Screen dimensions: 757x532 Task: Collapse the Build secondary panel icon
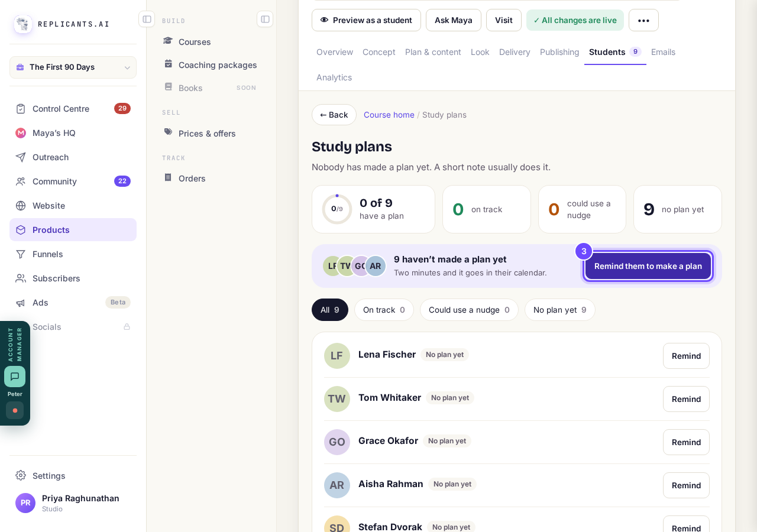point(265,19)
